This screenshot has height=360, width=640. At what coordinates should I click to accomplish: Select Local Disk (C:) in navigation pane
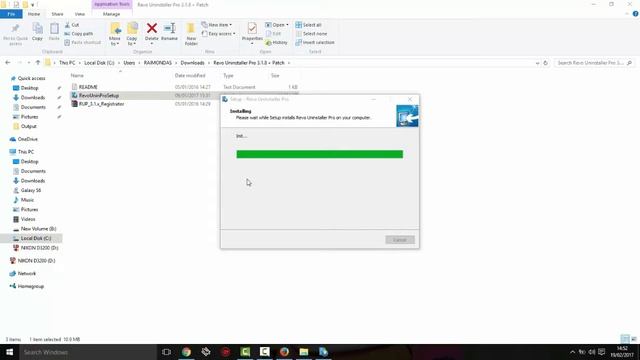36,238
